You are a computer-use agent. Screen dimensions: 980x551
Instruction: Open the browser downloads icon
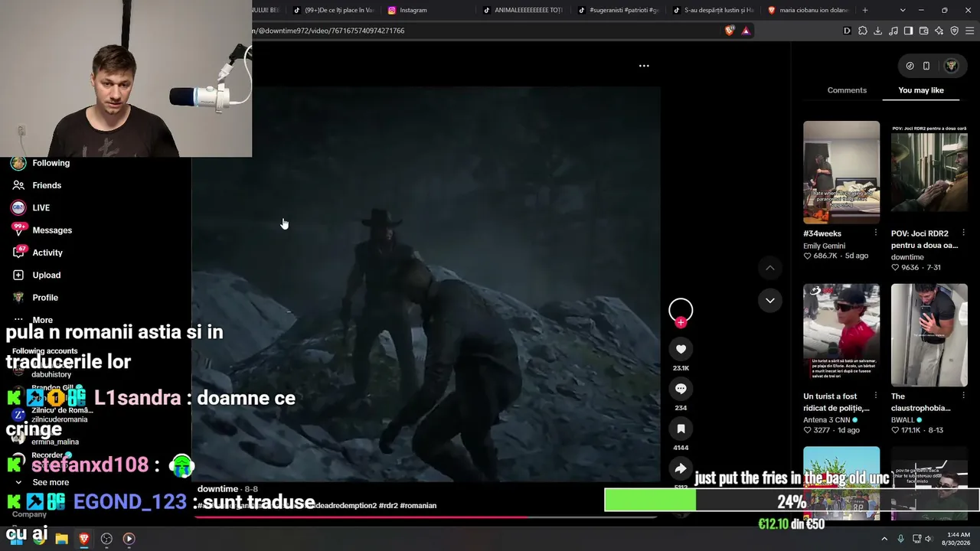point(877,31)
